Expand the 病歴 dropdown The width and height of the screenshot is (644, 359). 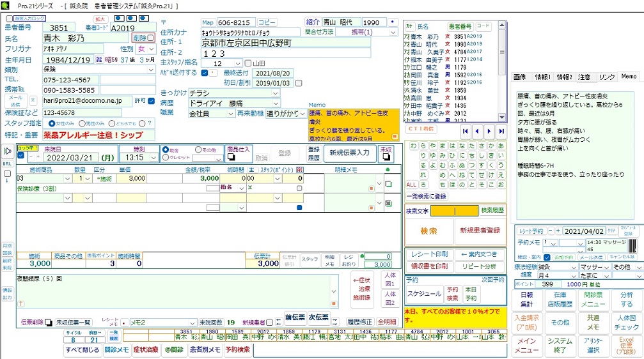276,103
